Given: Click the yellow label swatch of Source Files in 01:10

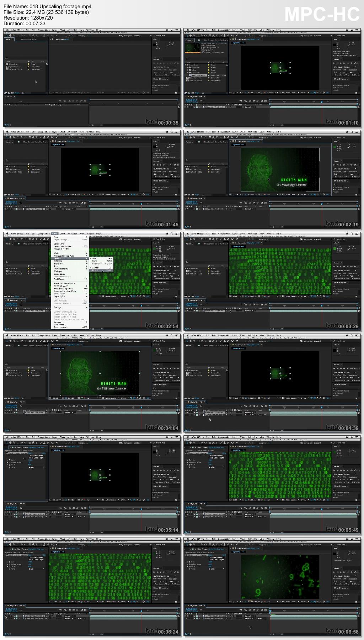Looking at the screenshot, I should pyautogui.click(x=209, y=65).
